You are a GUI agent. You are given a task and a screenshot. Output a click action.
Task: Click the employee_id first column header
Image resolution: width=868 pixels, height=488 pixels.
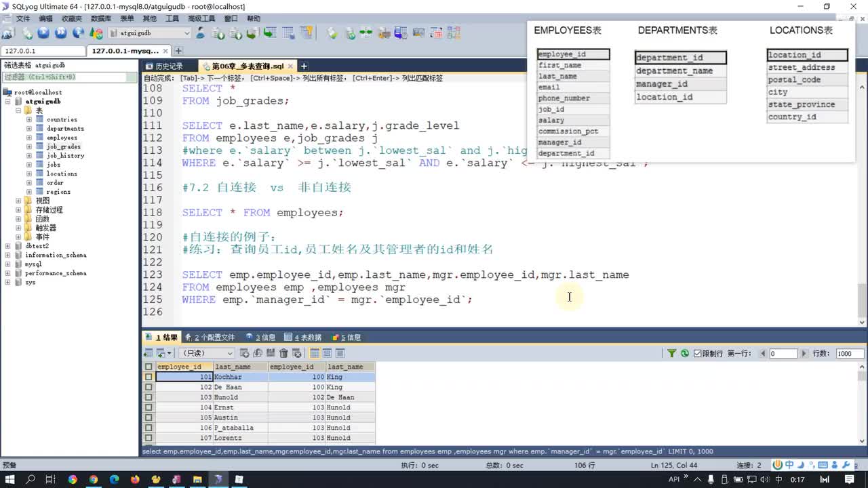184,367
